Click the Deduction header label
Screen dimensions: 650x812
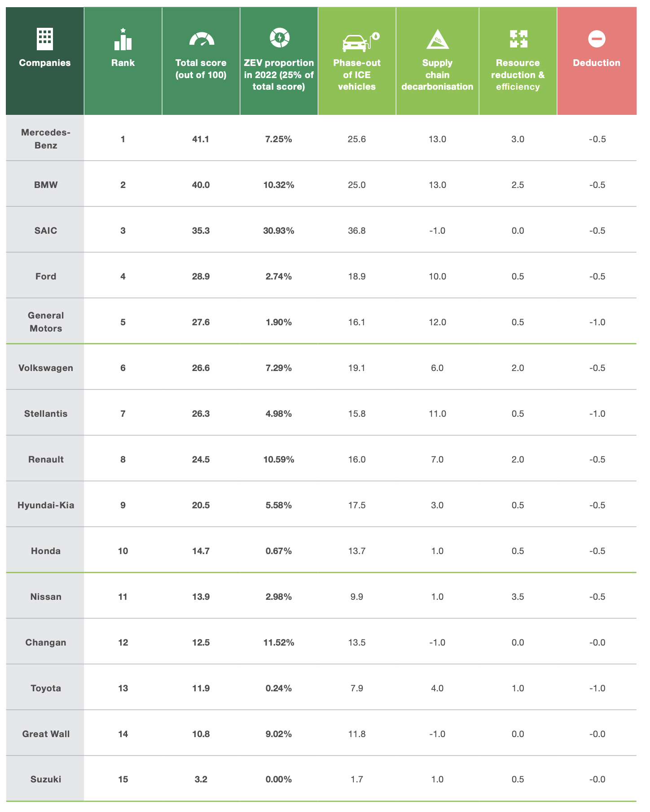(597, 63)
